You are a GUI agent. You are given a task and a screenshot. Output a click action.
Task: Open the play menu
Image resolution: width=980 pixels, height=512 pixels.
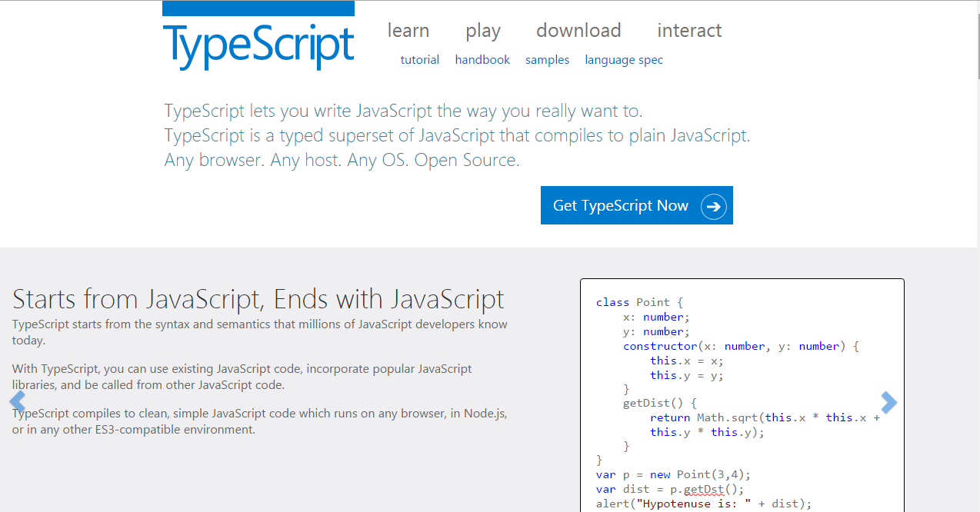482,31
